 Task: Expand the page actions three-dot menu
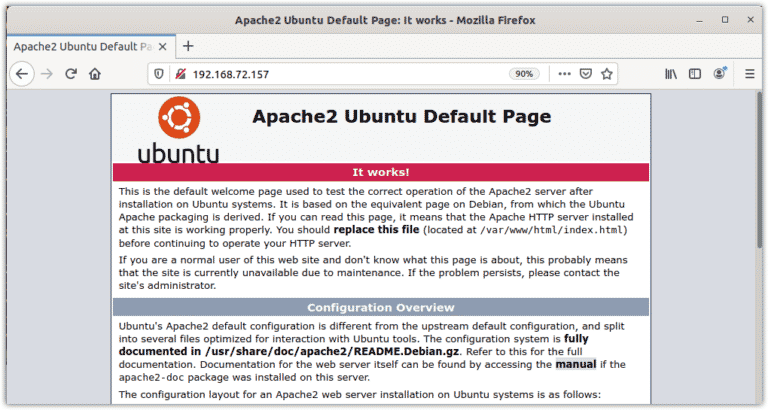tap(564, 73)
